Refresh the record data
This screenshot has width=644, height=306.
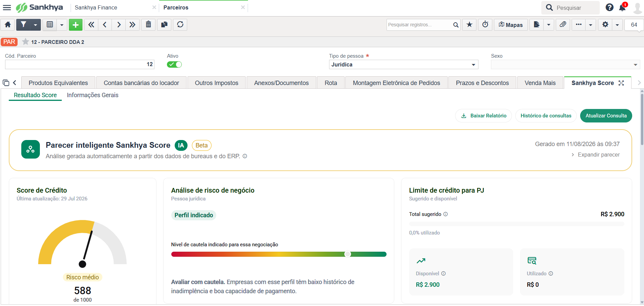[x=180, y=25]
